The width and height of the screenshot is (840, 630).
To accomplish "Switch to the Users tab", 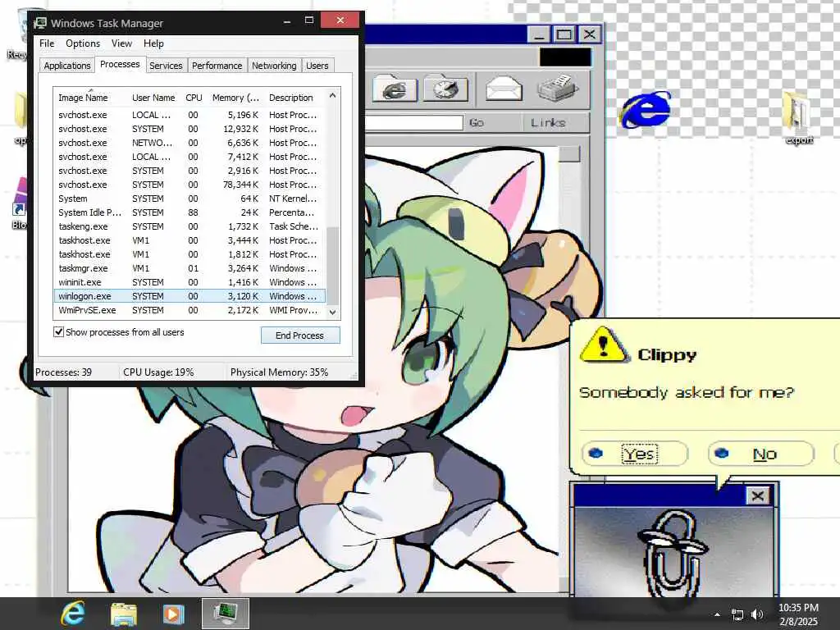I will [317, 66].
